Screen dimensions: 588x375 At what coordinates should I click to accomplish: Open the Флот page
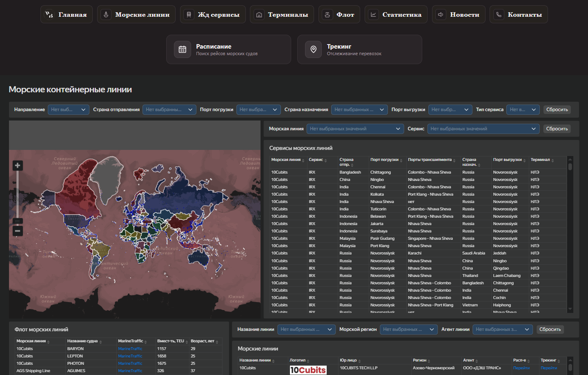[339, 14]
